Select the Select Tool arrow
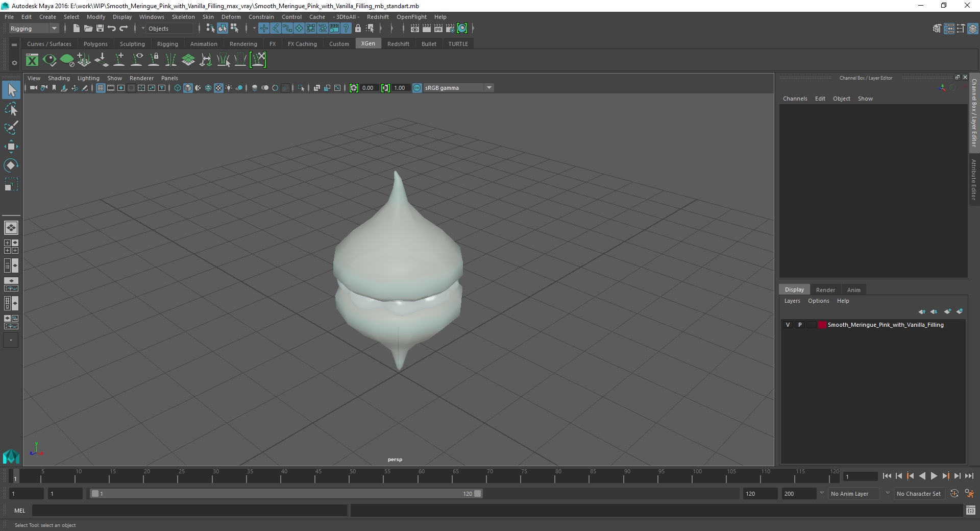 click(x=11, y=90)
